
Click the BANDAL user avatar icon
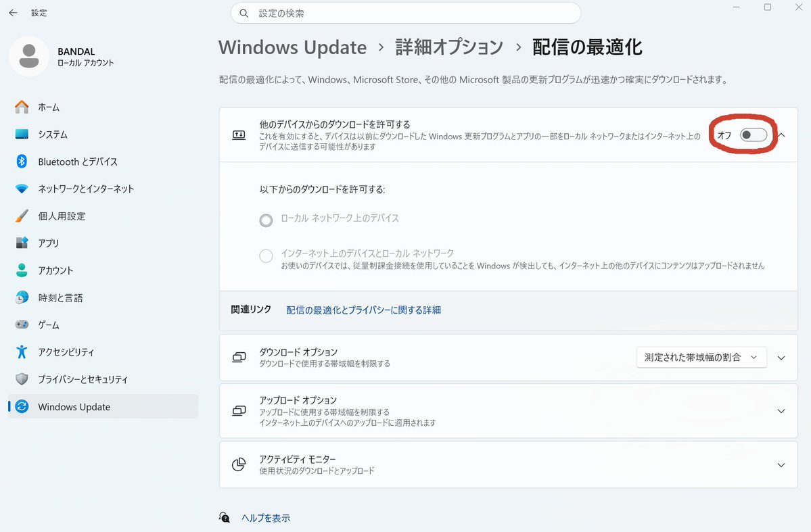[x=29, y=56]
